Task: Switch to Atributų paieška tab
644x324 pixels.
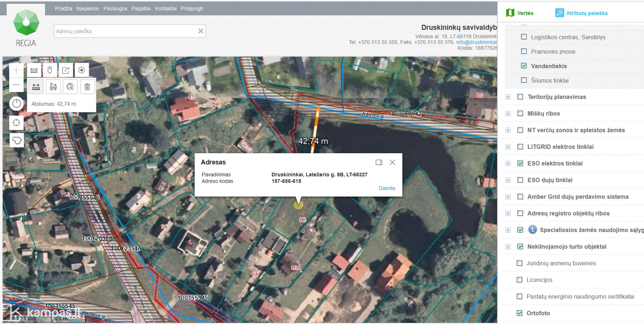Action: coord(581,13)
